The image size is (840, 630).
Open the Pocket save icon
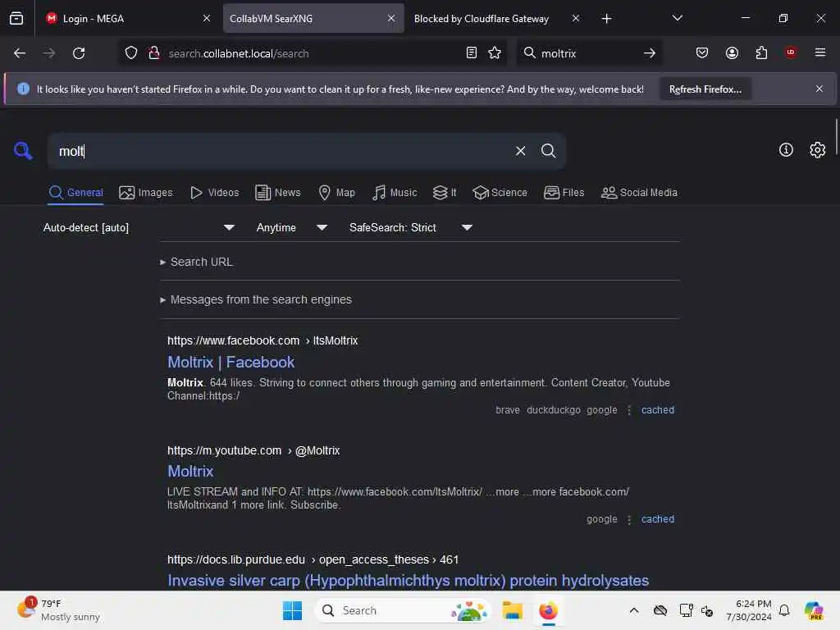[x=702, y=53]
